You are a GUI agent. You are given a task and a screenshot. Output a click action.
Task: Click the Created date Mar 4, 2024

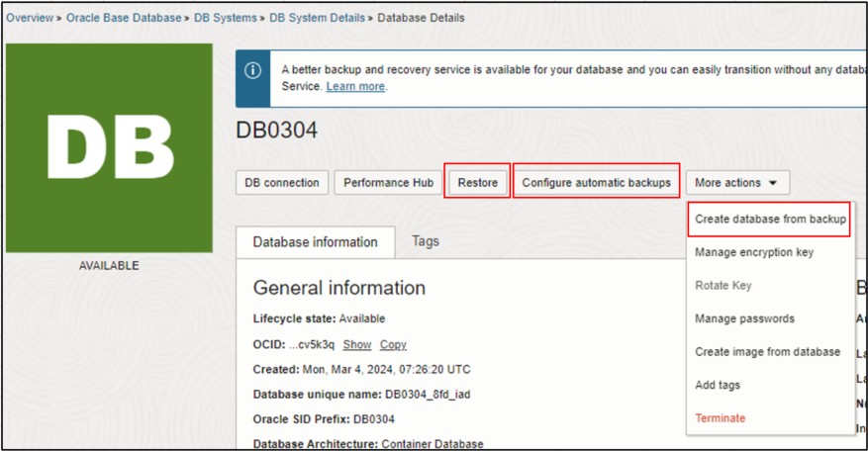click(386, 370)
